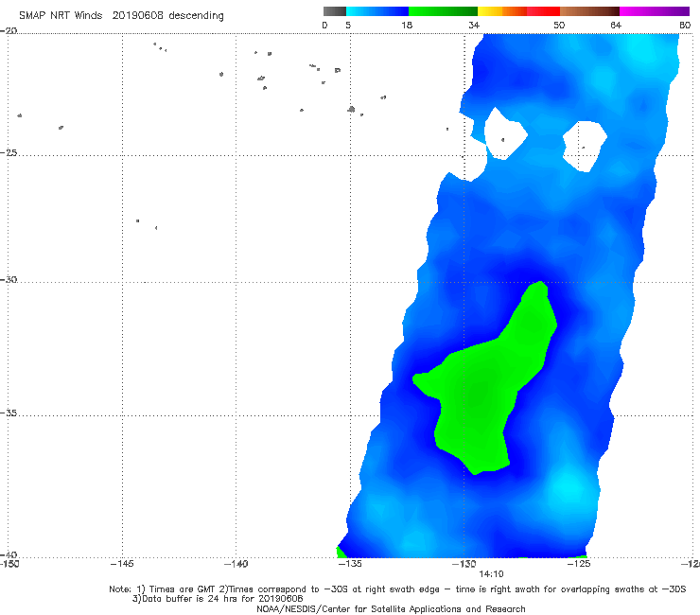Click the color bar label '64'
This screenshot has width=700, height=615.
click(x=616, y=25)
